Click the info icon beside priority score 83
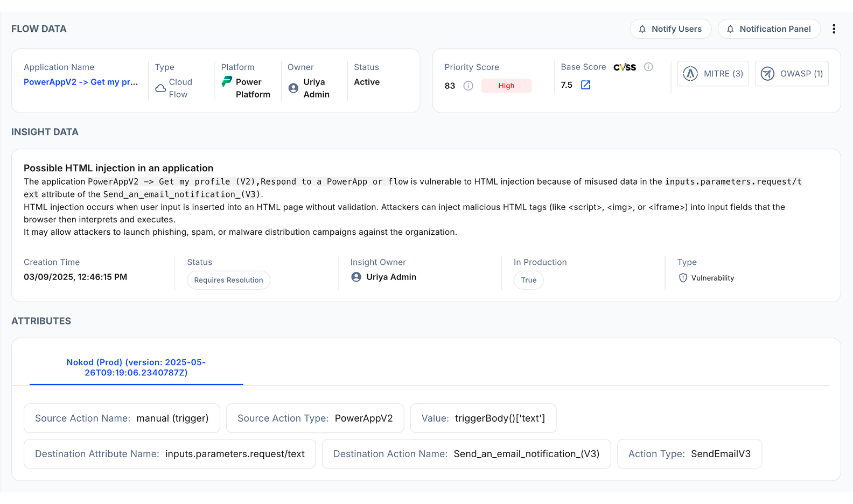This screenshot has width=853, height=504. click(469, 86)
